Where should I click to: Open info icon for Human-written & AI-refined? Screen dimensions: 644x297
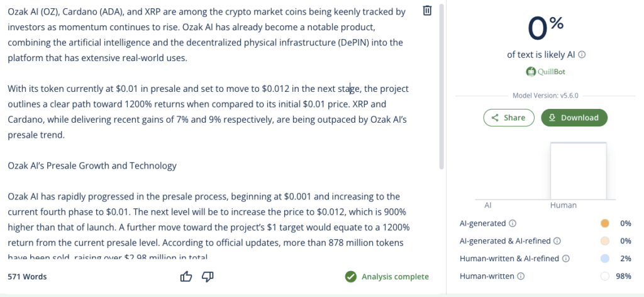click(565, 259)
